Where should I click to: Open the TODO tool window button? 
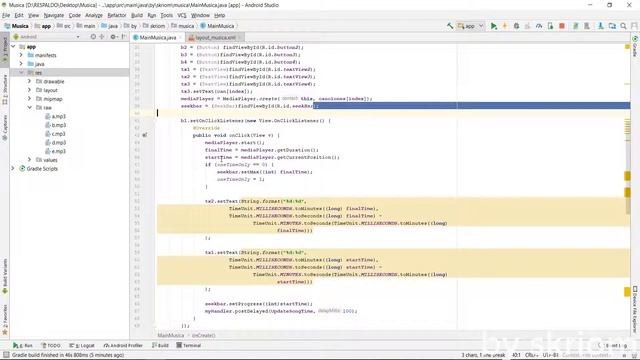click(x=51, y=345)
